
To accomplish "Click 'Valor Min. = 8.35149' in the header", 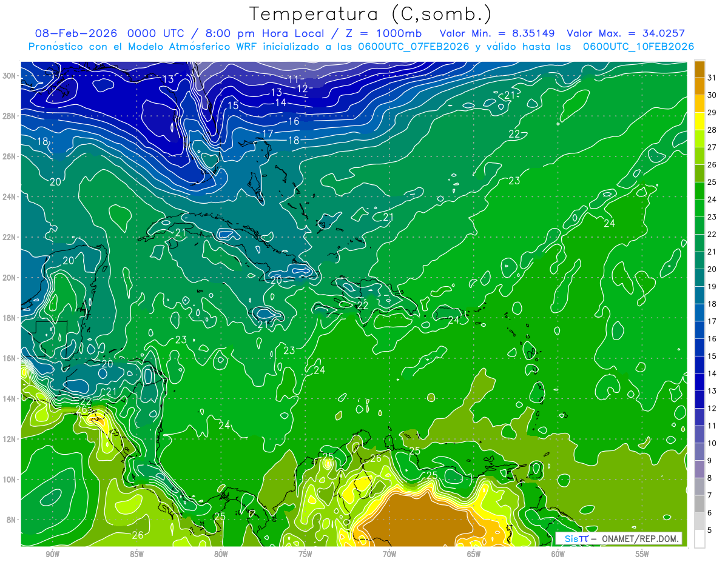I will pos(497,34).
